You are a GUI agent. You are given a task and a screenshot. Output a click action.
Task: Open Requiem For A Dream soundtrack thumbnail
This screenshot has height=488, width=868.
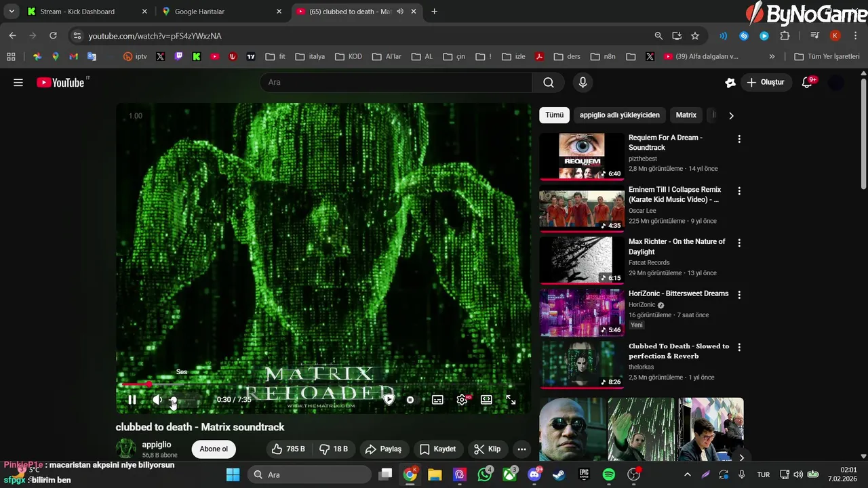coord(582,156)
